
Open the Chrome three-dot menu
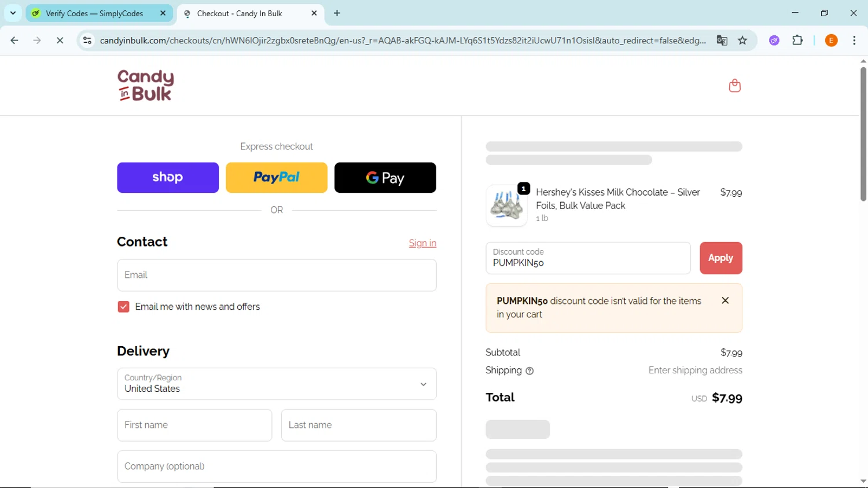coord(854,41)
